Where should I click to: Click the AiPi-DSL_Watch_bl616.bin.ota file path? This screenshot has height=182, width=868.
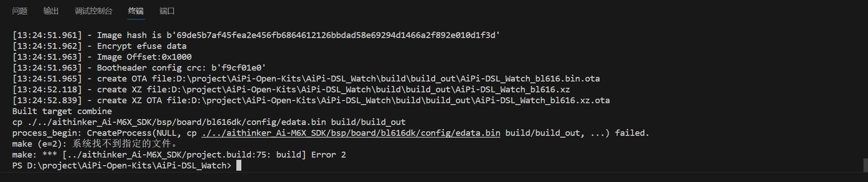pos(388,79)
